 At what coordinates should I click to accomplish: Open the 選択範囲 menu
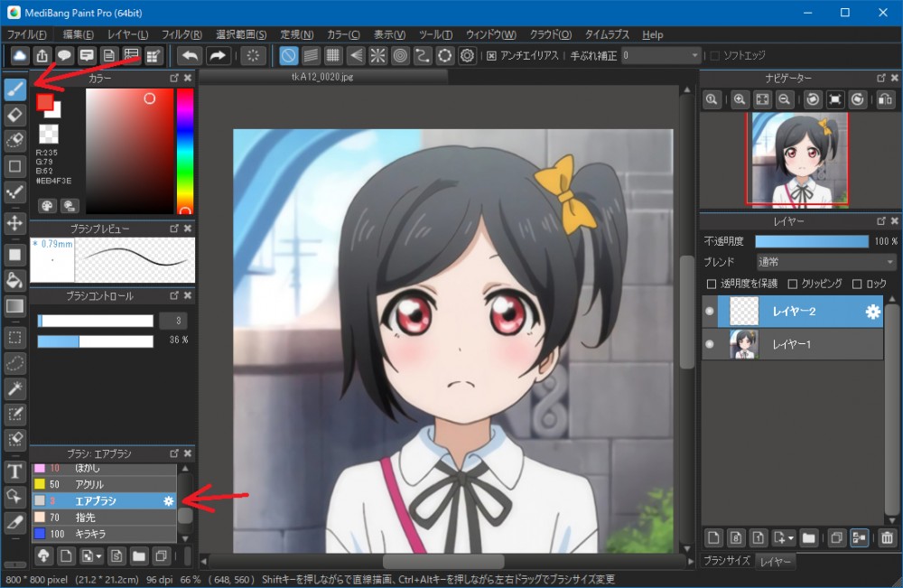(241, 34)
